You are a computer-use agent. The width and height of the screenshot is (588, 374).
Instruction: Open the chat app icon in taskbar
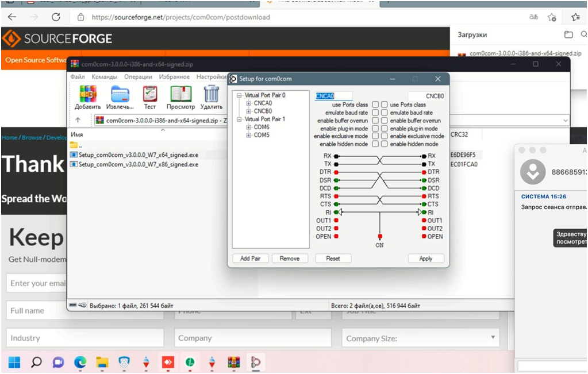tap(58, 362)
